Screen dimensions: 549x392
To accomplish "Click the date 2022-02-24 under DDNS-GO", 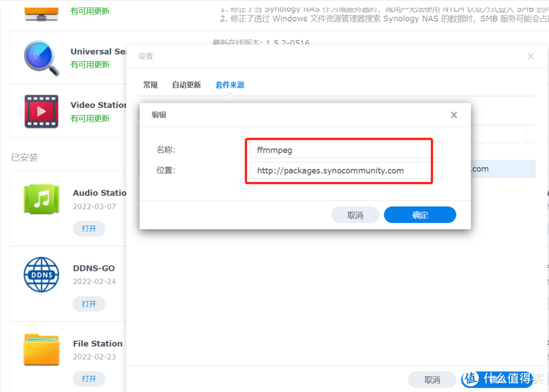I will click(x=94, y=281).
